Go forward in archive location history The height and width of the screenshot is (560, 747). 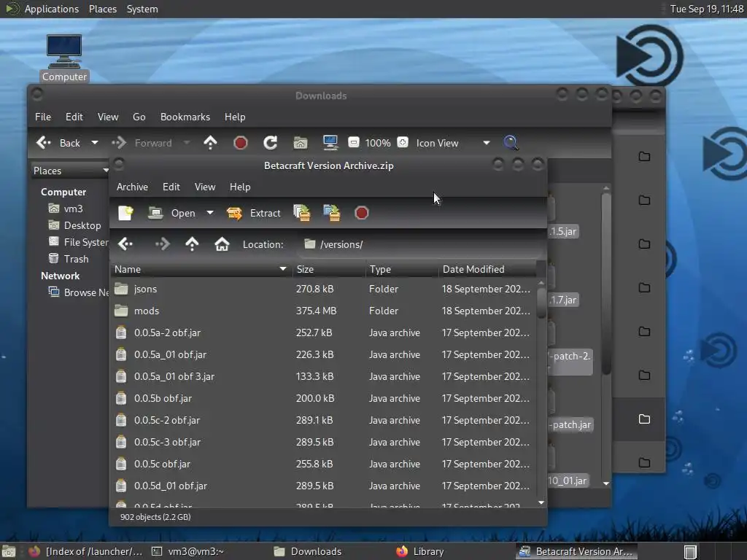[x=162, y=244]
